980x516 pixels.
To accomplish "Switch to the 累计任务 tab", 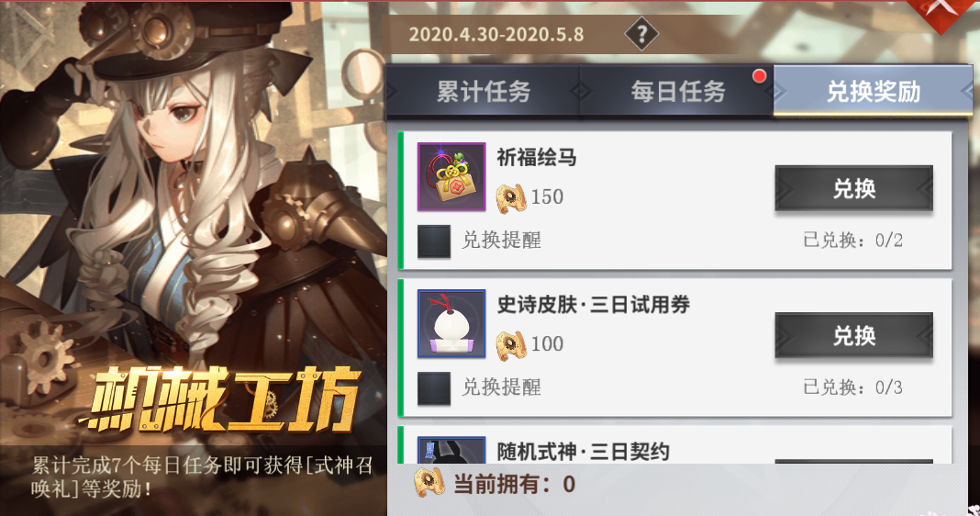I will [x=484, y=91].
